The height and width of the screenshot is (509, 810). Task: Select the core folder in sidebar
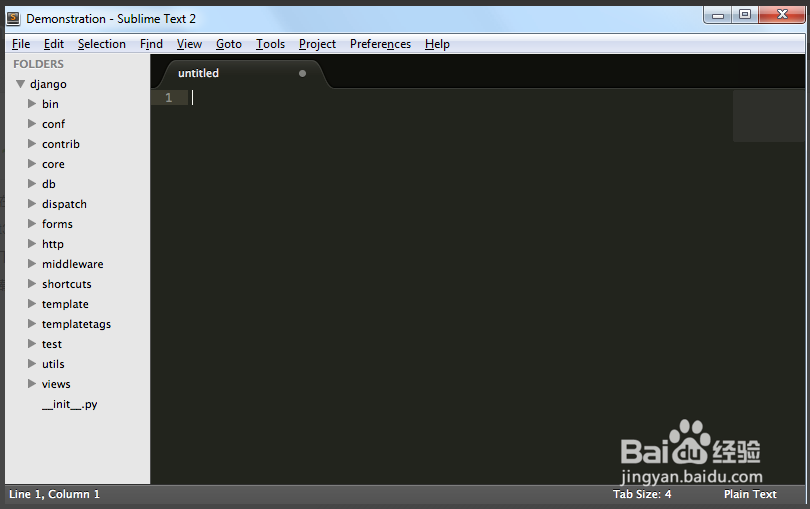53,164
